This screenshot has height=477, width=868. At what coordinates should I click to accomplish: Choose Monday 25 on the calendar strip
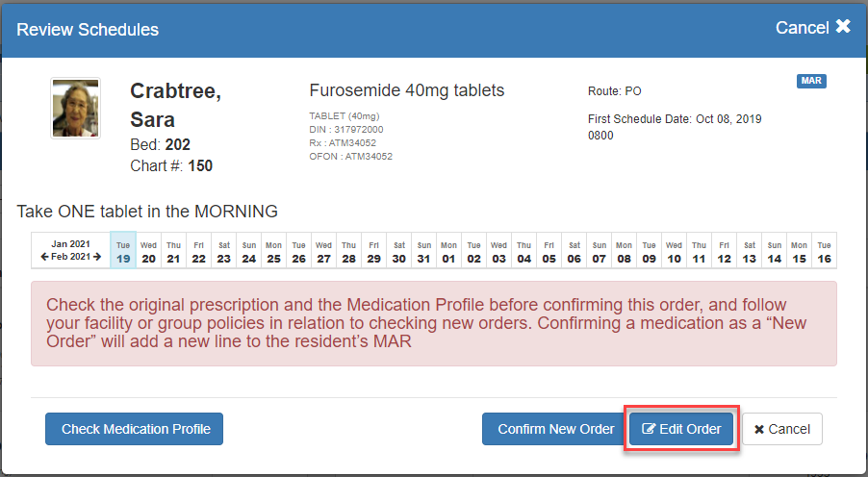[x=273, y=251]
